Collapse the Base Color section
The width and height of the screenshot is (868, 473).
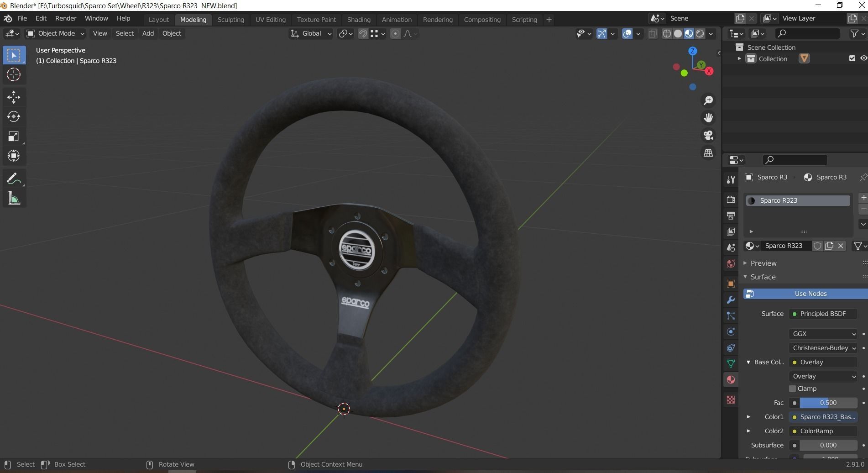tap(748, 362)
